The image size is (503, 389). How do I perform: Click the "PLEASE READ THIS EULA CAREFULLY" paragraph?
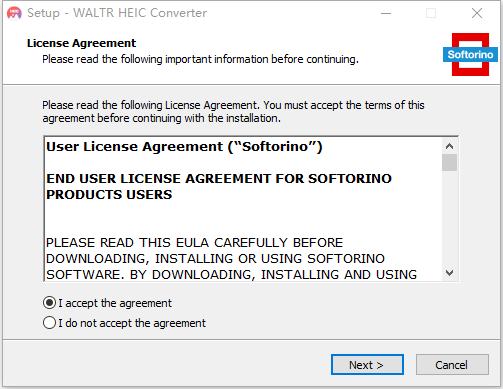point(231,259)
